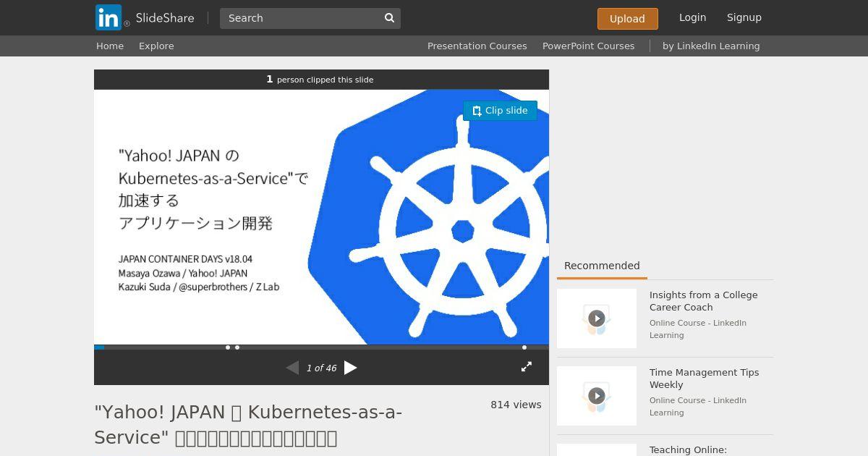Click the Kubernetes slide image

coord(321,217)
